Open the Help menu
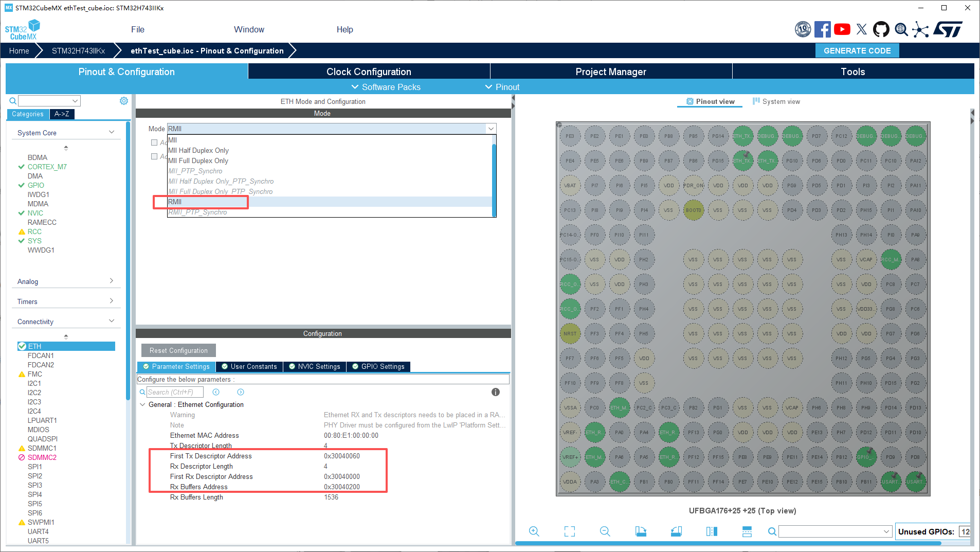This screenshot has width=980, height=552. pos(345,29)
